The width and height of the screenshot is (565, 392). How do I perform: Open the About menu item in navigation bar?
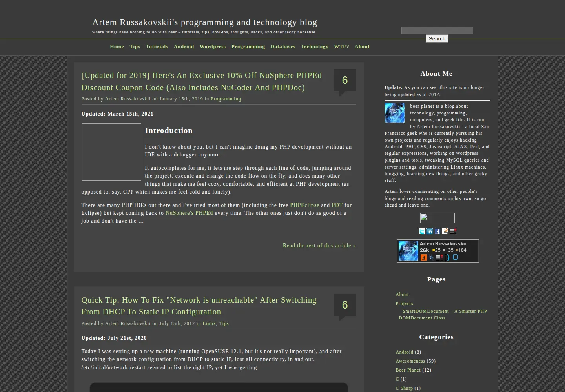pyautogui.click(x=362, y=47)
